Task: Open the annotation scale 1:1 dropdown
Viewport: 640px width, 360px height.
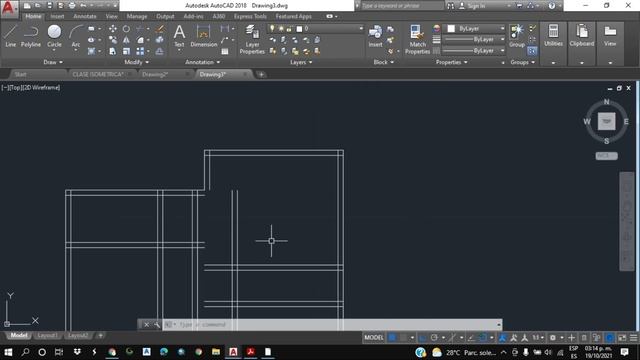Action: click(x=538, y=338)
